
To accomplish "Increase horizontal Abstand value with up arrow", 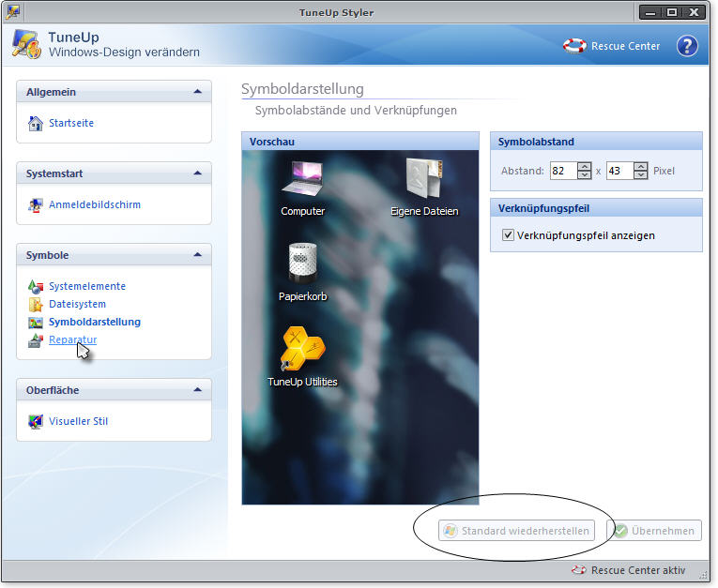I will click(x=584, y=167).
